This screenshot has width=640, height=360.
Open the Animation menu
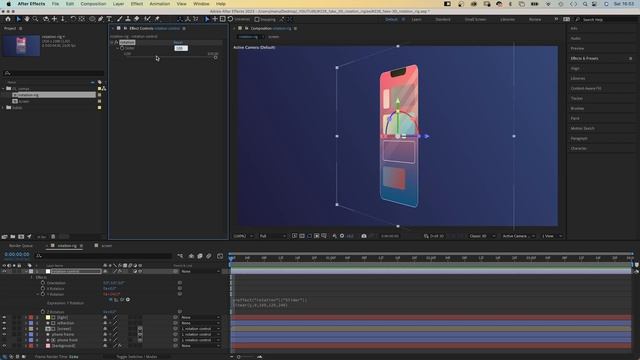(x=160, y=4)
